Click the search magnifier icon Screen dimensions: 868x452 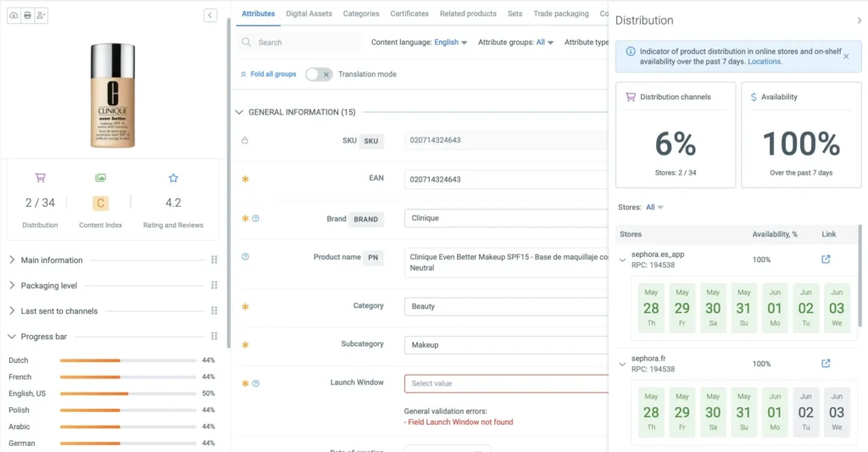coord(247,42)
